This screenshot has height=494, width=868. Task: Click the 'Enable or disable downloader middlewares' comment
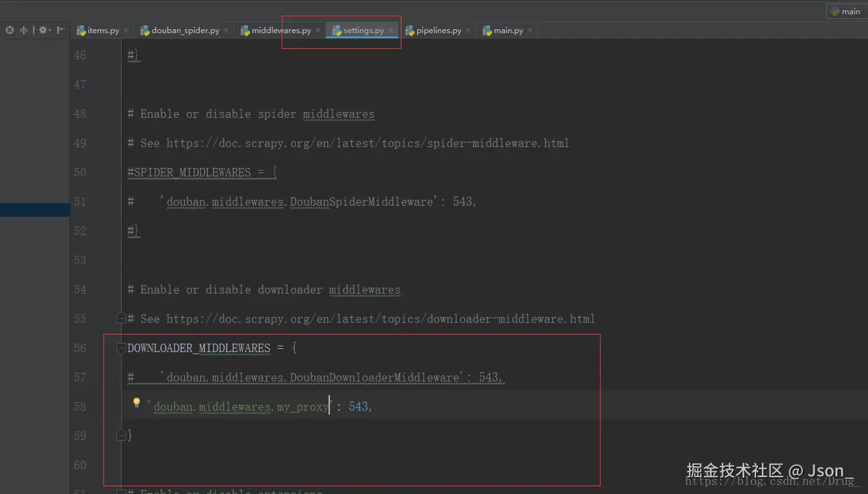point(264,290)
